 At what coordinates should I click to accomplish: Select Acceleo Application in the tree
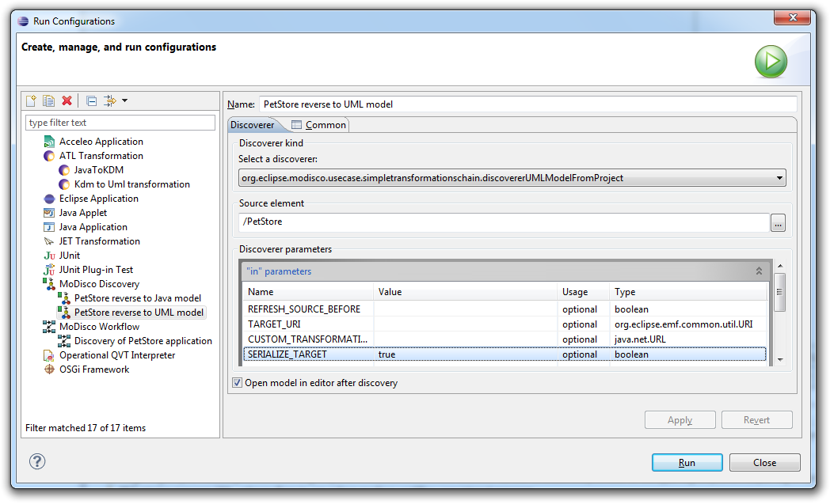pos(101,142)
